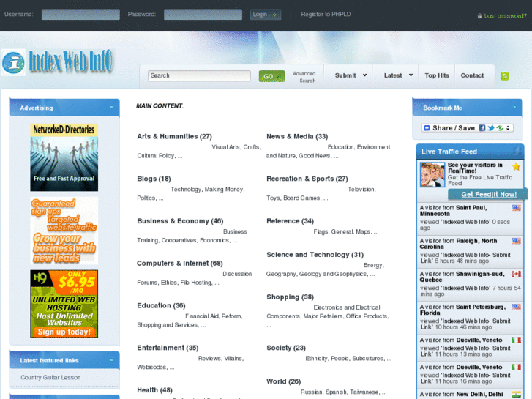Image resolution: width=532 pixels, height=399 pixels.
Task: Click the Advanced Search link
Action: click(304, 77)
